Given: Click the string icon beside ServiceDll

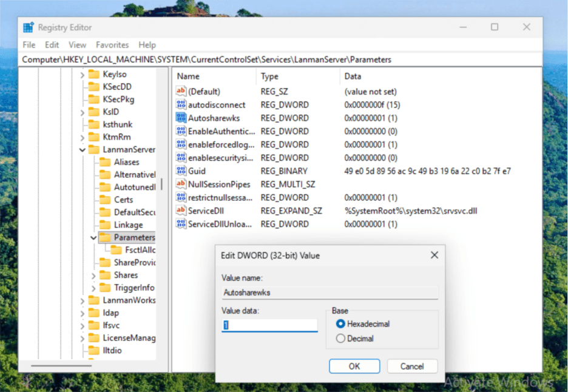Looking at the screenshot, I should click(181, 211).
